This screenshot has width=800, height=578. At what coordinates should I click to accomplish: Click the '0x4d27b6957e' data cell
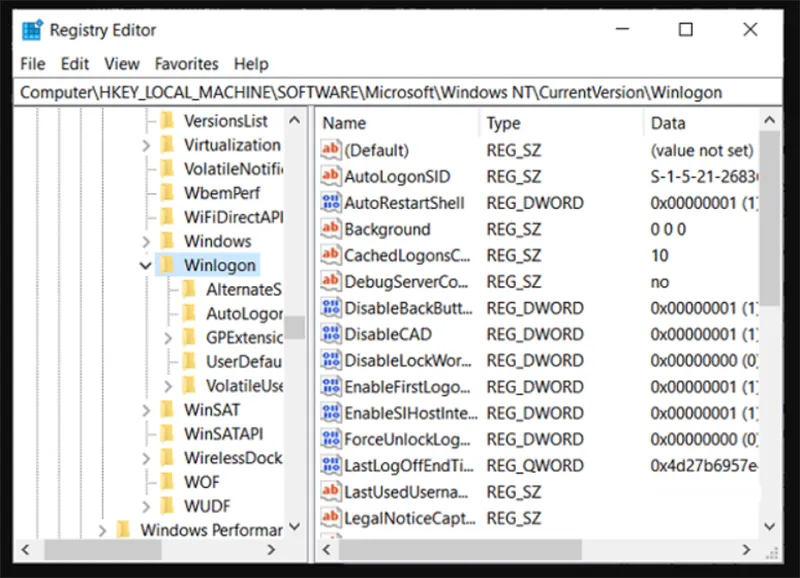704,466
